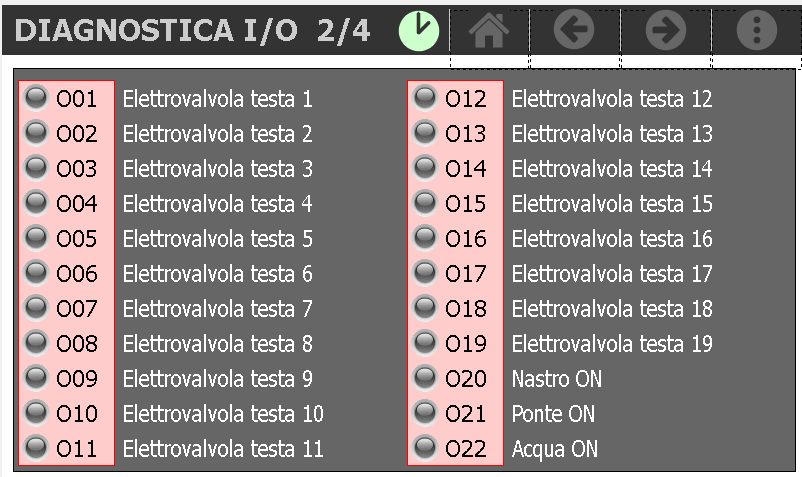Click the DIAGNOSTICA I/O 2/4 title
Screen dimensions: 802x477
pos(193,32)
